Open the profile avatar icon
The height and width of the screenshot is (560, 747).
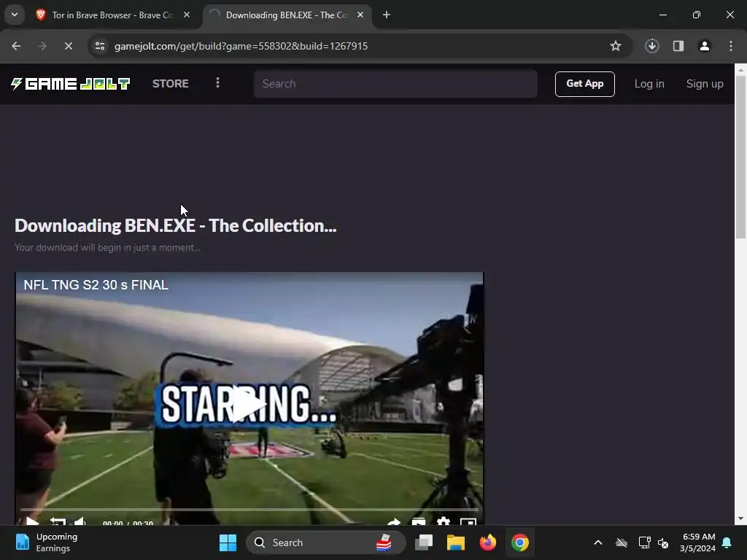coord(704,46)
